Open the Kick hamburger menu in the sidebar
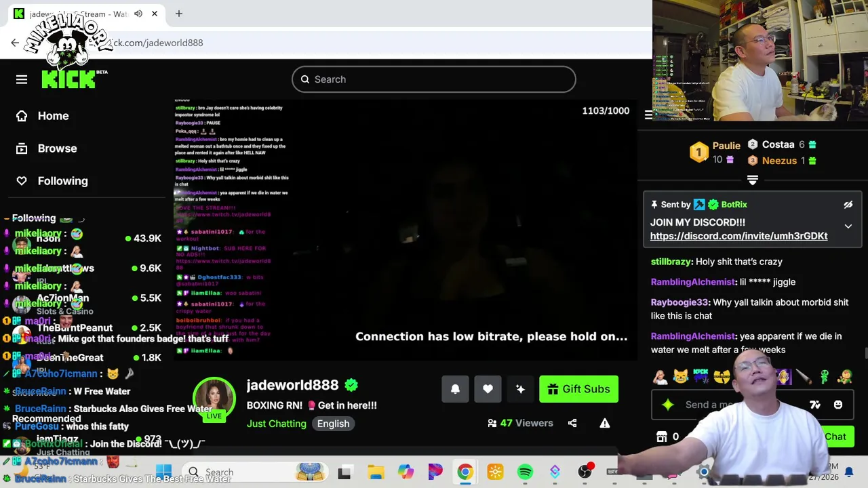The image size is (868, 488). [x=22, y=79]
